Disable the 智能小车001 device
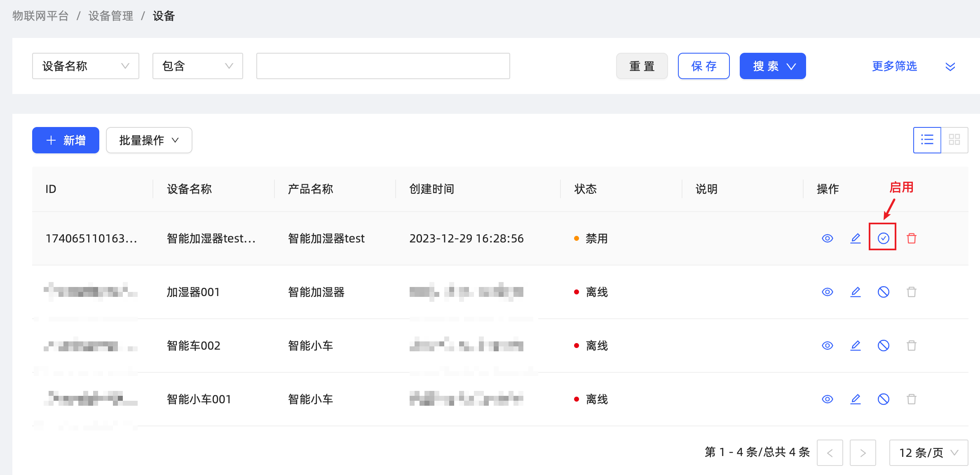Image resolution: width=980 pixels, height=475 pixels. [x=883, y=399]
